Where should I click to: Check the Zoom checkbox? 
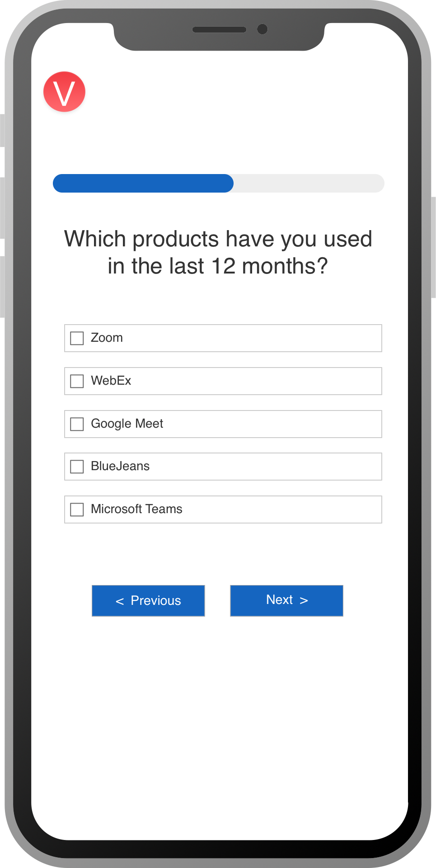(x=77, y=338)
